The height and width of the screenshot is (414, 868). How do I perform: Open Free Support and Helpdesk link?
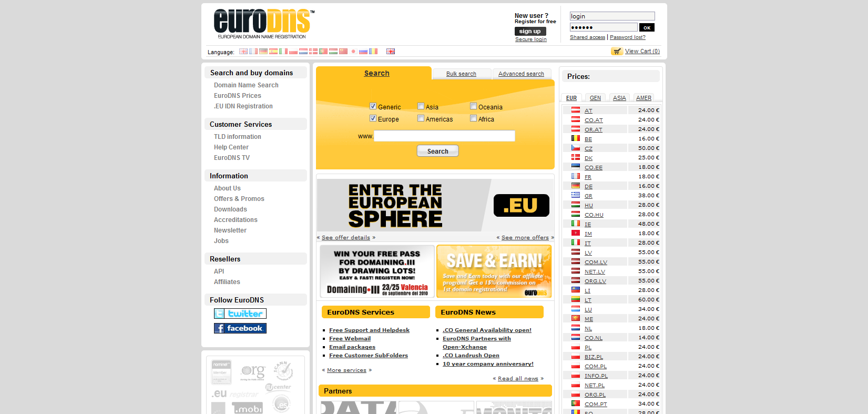coord(369,330)
